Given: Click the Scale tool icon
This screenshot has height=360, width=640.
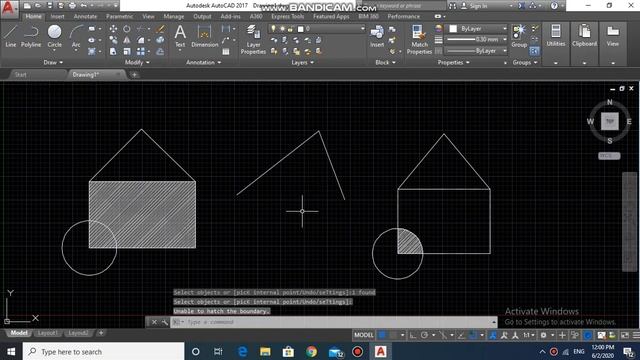Looking at the screenshot, I should [127, 51].
